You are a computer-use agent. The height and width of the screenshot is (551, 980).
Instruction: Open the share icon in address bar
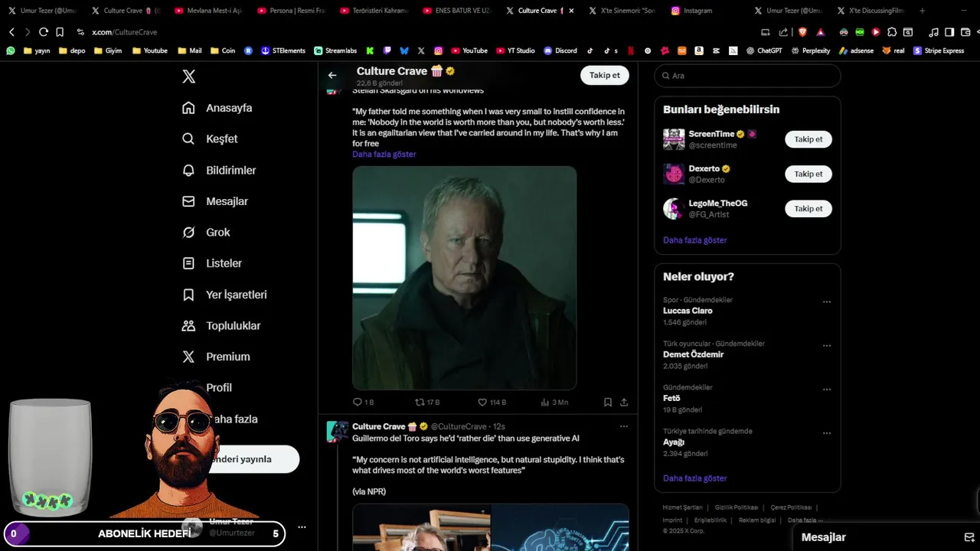(x=783, y=32)
